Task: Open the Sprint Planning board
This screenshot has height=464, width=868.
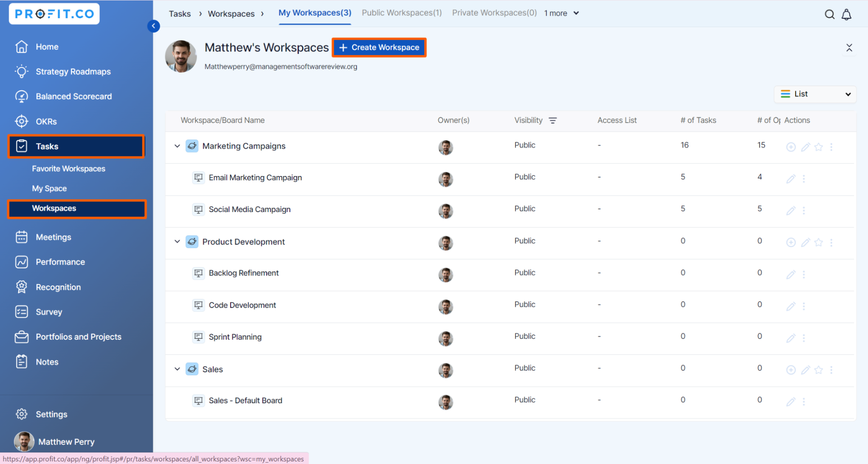Action: 235,337
